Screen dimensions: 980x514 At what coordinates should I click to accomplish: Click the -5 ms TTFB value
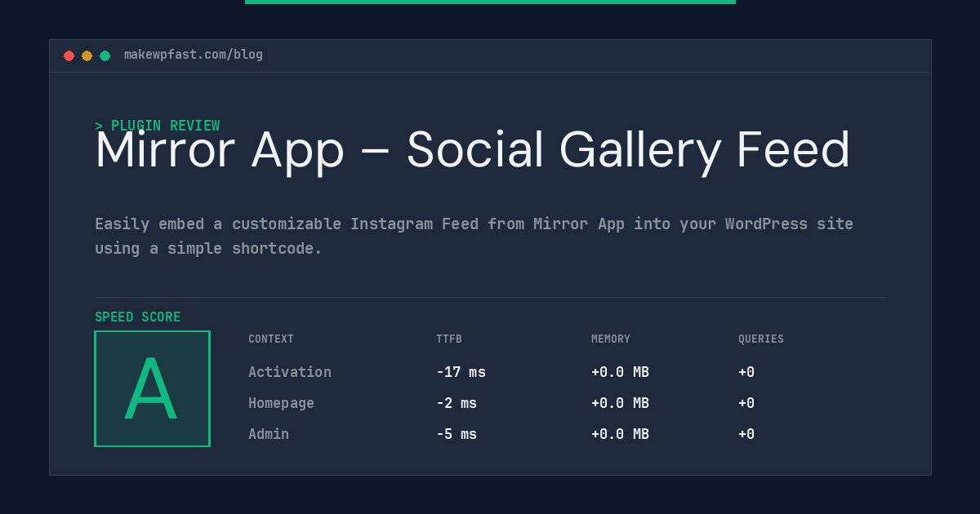coord(457,434)
